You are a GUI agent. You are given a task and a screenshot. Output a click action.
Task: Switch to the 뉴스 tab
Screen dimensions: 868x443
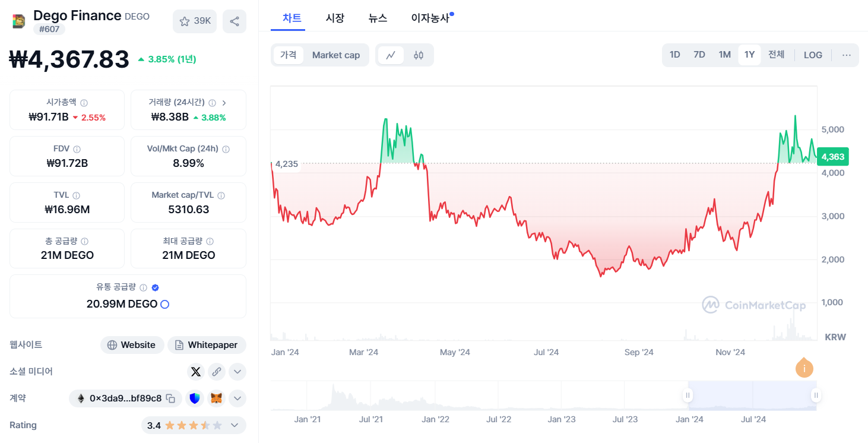(378, 18)
